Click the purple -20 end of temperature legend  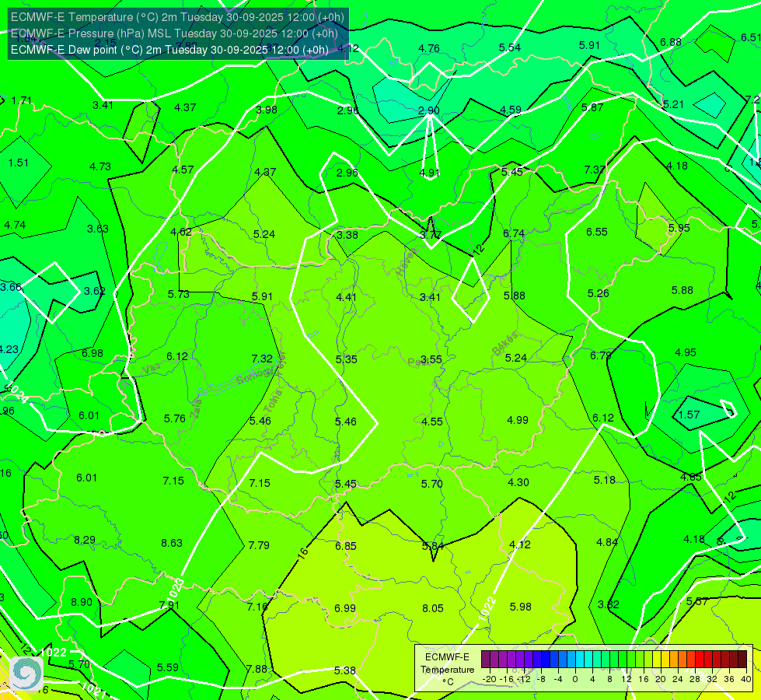[x=485, y=660]
